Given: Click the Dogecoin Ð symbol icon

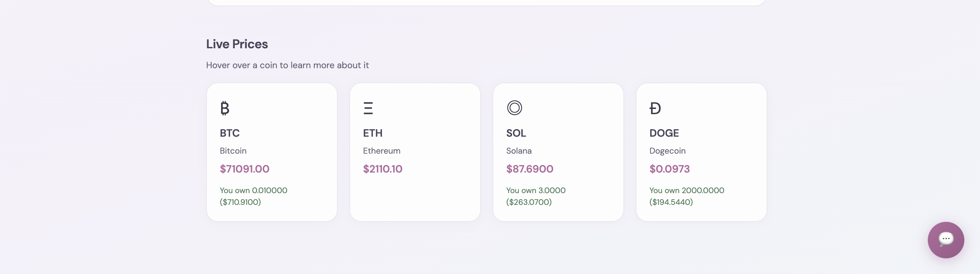Looking at the screenshot, I should [x=655, y=108].
